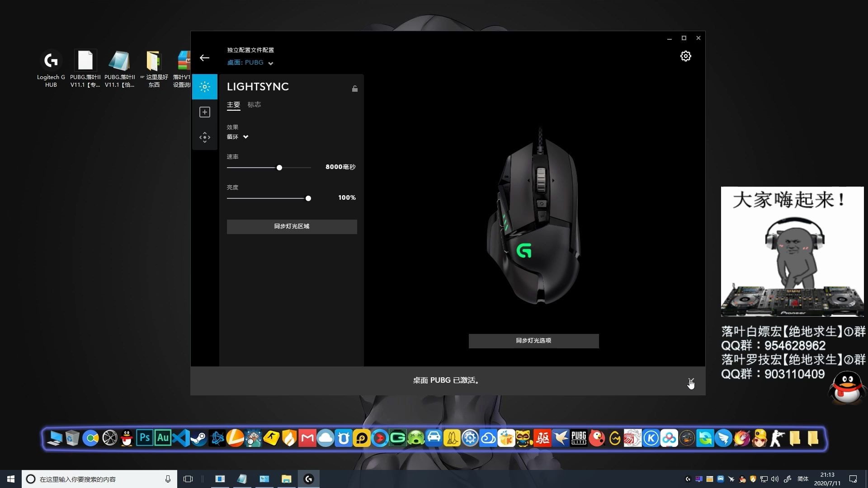The height and width of the screenshot is (488, 868).
Task: Switch to the 标志 tab
Action: click(254, 104)
